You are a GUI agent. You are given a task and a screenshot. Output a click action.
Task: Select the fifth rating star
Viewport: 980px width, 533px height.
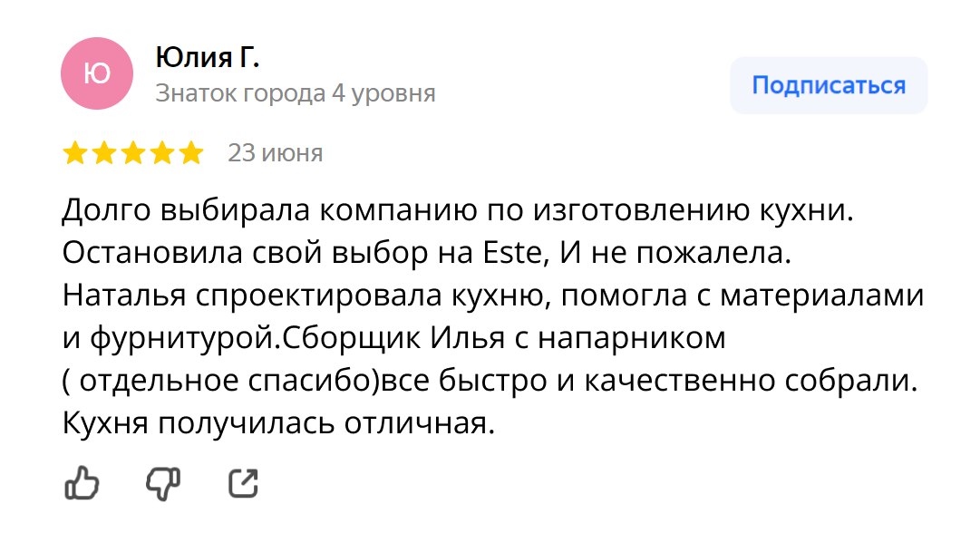191,153
